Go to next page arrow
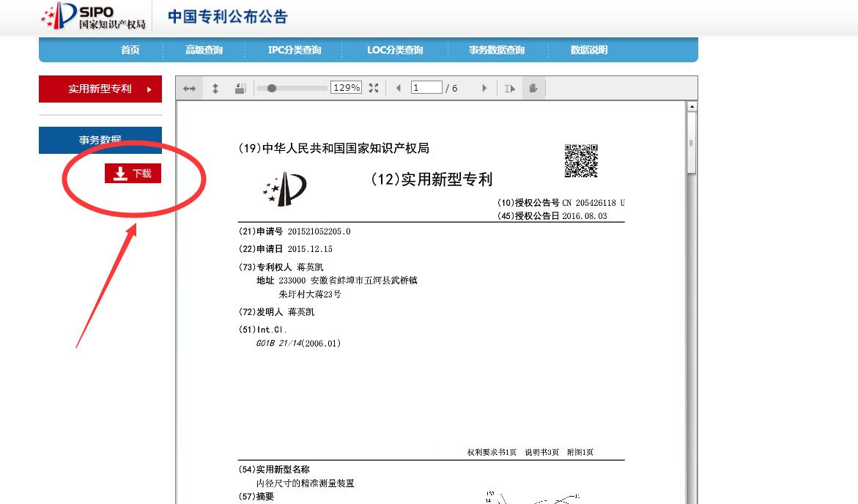 click(484, 88)
